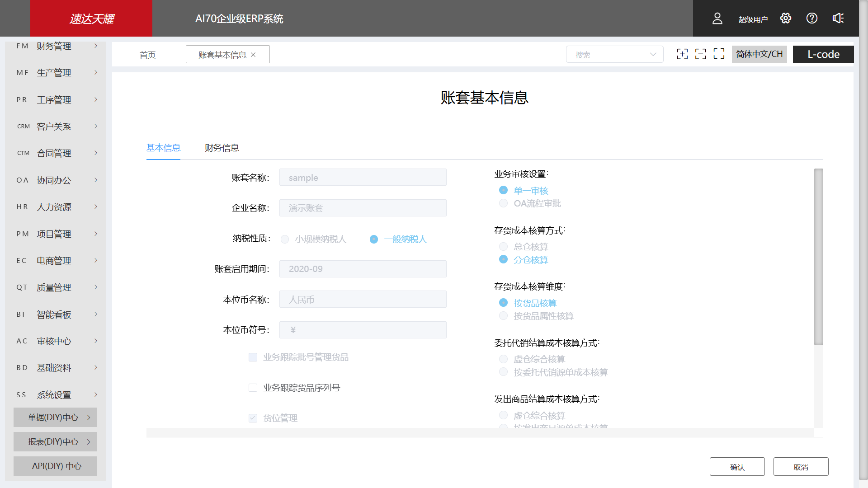This screenshot has height=488, width=868.
Task: Open the 搜索 dropdown
Action: tap(614, 55)
